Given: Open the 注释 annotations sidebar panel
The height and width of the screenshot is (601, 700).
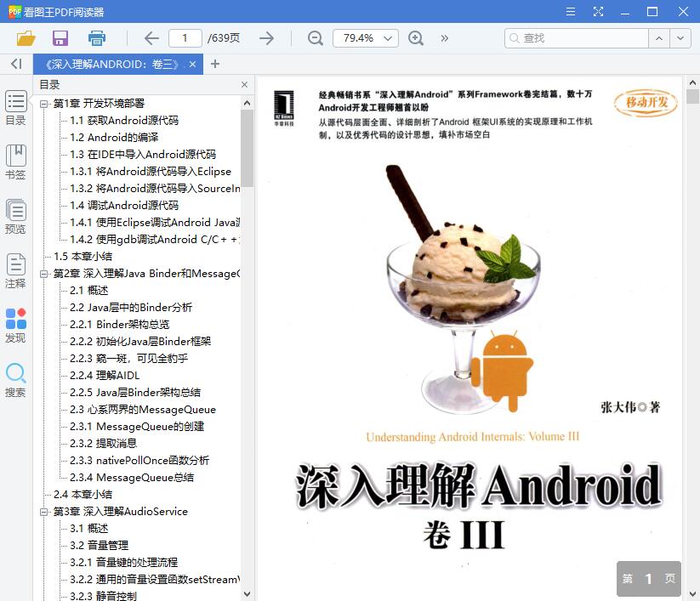Looking at the screenshot, I should coord(15,271).
